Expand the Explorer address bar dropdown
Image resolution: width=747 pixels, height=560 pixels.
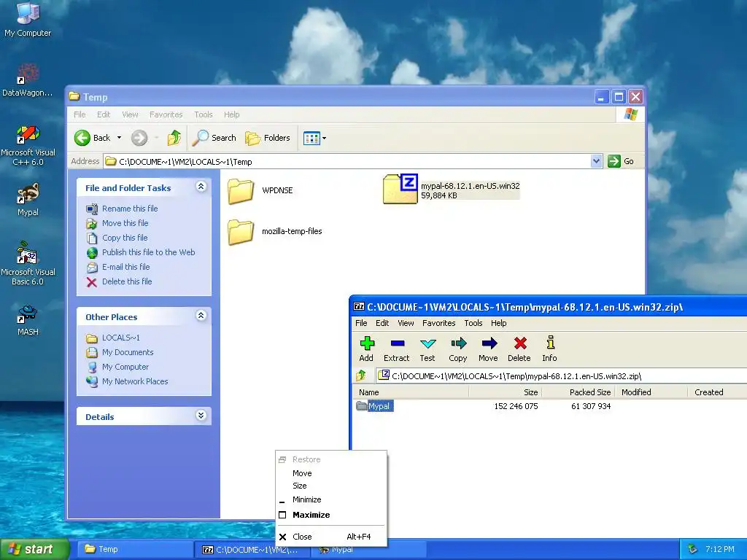596,161
